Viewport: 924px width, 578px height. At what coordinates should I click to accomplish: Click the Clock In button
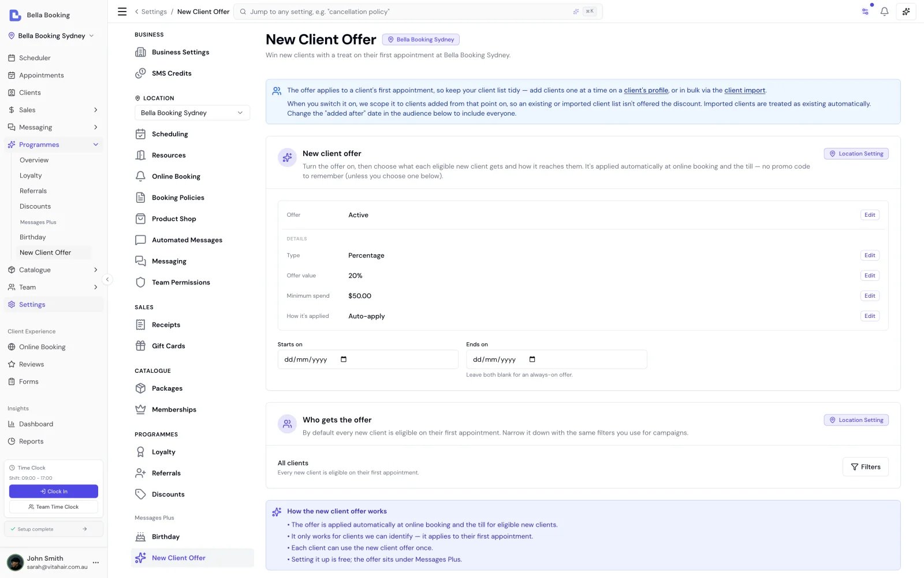[x=54, y=491]
